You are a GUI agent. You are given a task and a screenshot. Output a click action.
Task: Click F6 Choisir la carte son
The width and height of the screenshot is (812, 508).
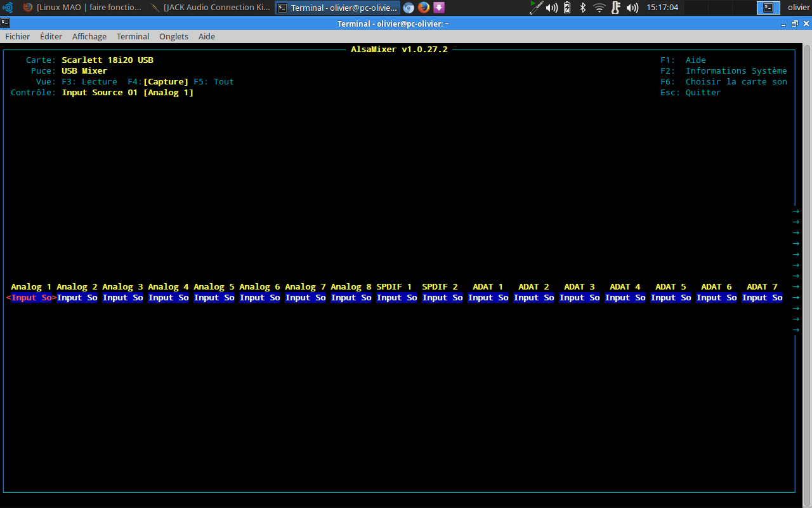tap(724, 81)
